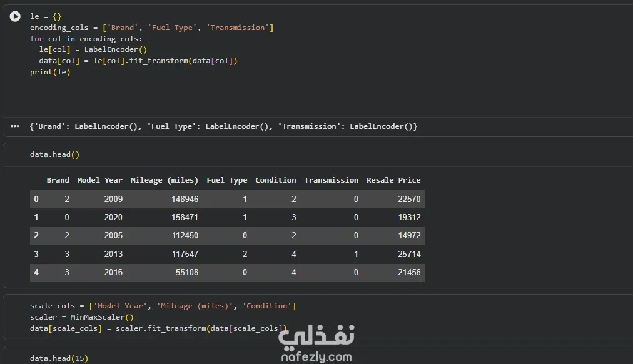Screen dimensions: 633x364
Task: Select the data.head() code cell
Action: click(54, 154)
